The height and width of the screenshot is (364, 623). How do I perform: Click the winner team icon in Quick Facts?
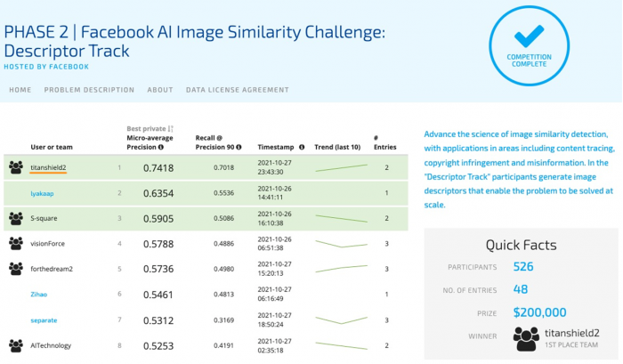tap(526, 338)
